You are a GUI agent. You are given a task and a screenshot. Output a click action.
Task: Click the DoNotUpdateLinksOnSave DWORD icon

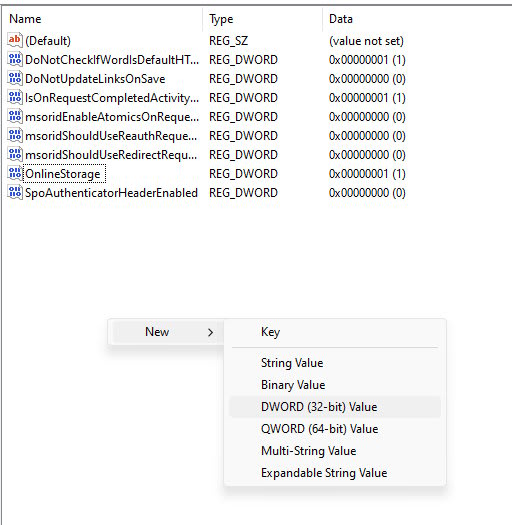pos(15,79)
